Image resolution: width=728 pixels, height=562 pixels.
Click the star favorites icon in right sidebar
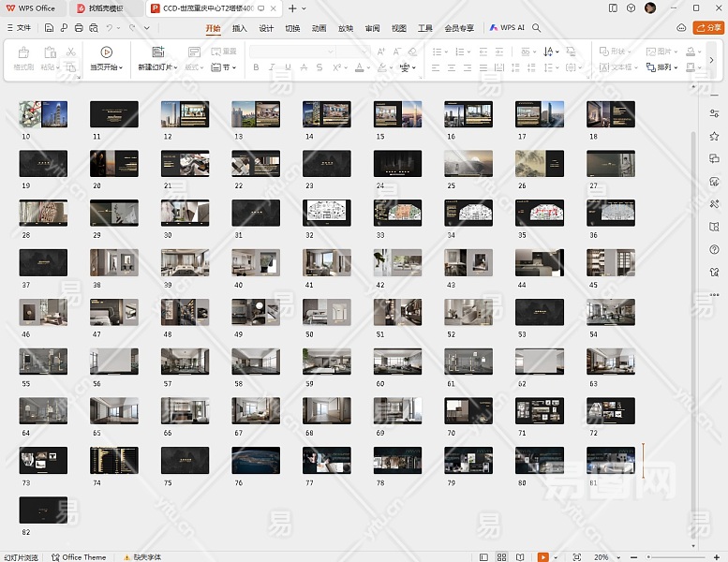pyautogui.click(x=715, y=136)
